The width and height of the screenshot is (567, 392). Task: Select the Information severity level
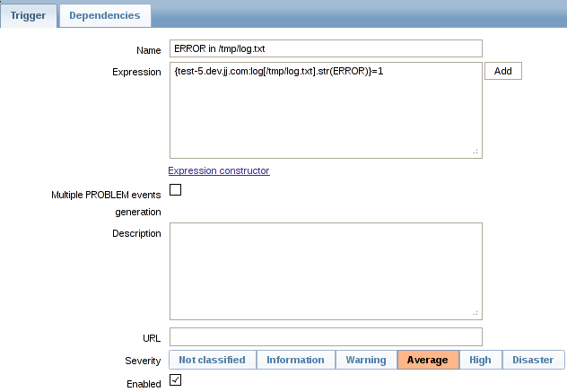295,360
